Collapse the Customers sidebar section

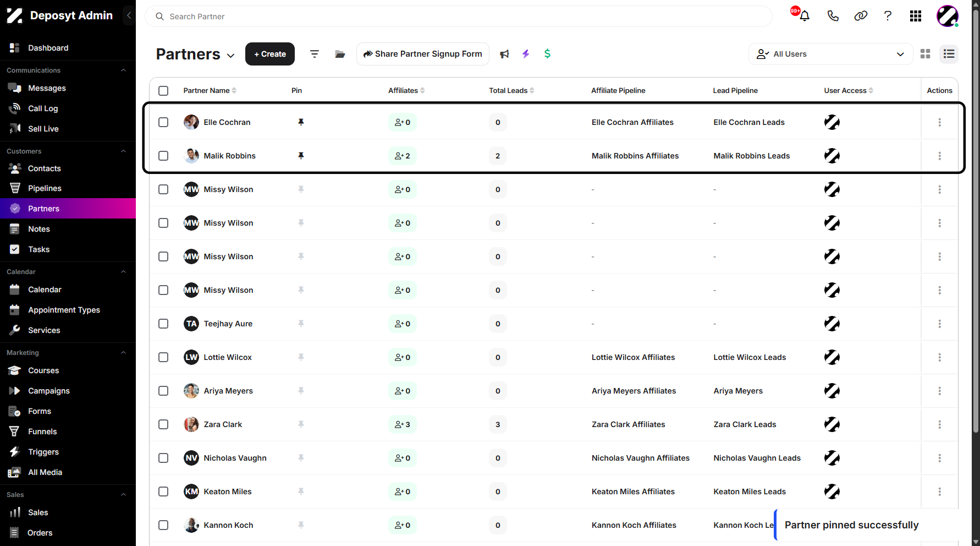pos(123,151)
